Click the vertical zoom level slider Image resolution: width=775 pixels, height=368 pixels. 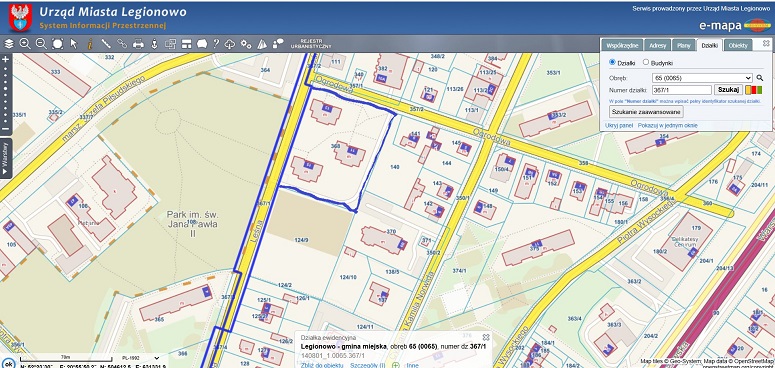click(5, 94)
